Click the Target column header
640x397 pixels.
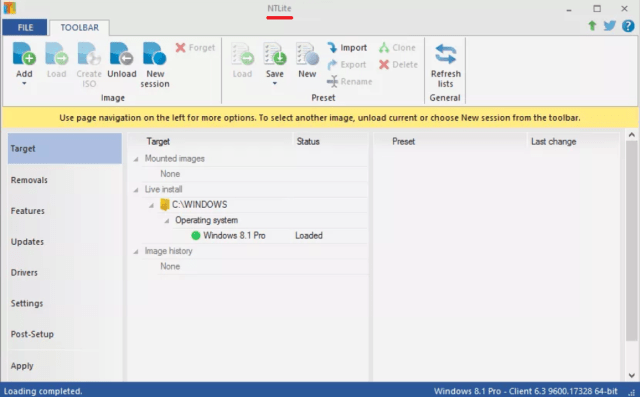158,142
